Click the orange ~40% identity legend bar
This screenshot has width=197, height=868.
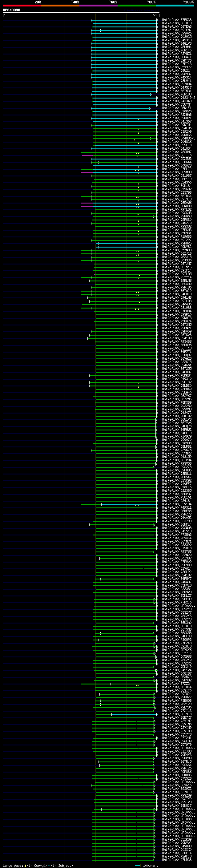pyautogui.click(x=60, y=6)
